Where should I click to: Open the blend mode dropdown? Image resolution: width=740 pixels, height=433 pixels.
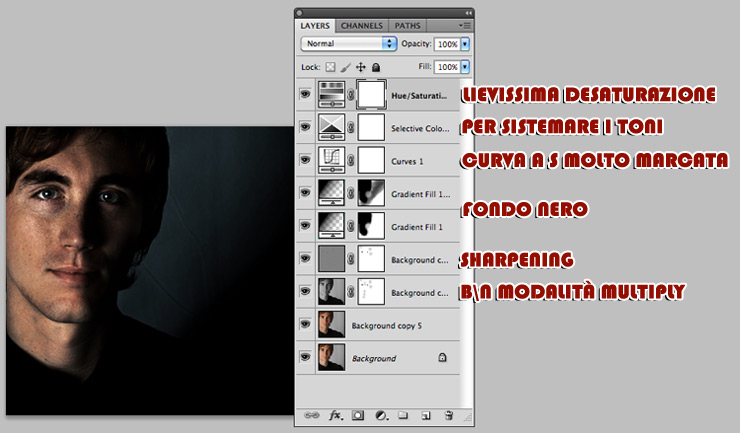(348, 44)
